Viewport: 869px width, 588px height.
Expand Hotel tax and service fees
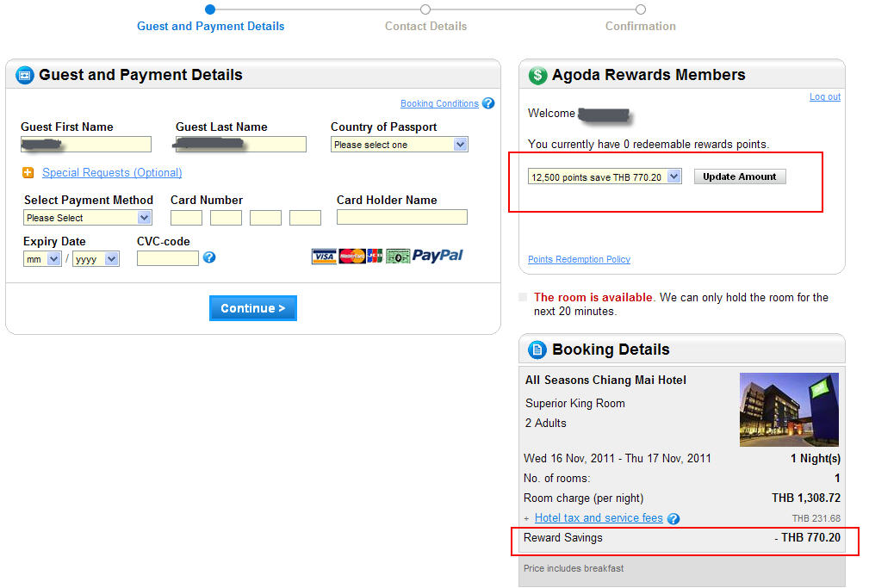[x=599, y=518]
